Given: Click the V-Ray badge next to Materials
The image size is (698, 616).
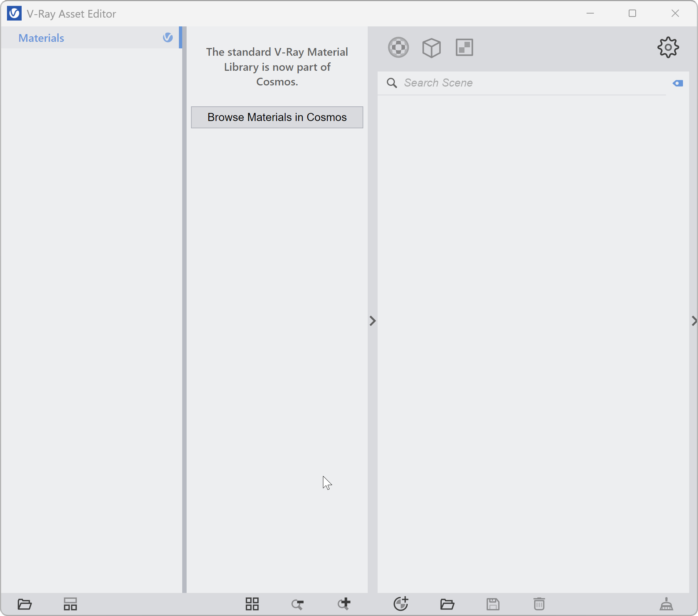Looking at the screenshot, I should coord(168,37).
